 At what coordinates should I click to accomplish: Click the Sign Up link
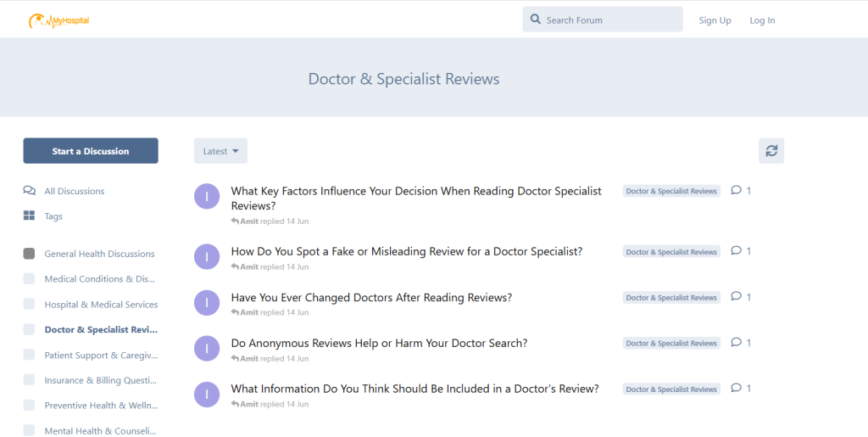pos(715,20)
